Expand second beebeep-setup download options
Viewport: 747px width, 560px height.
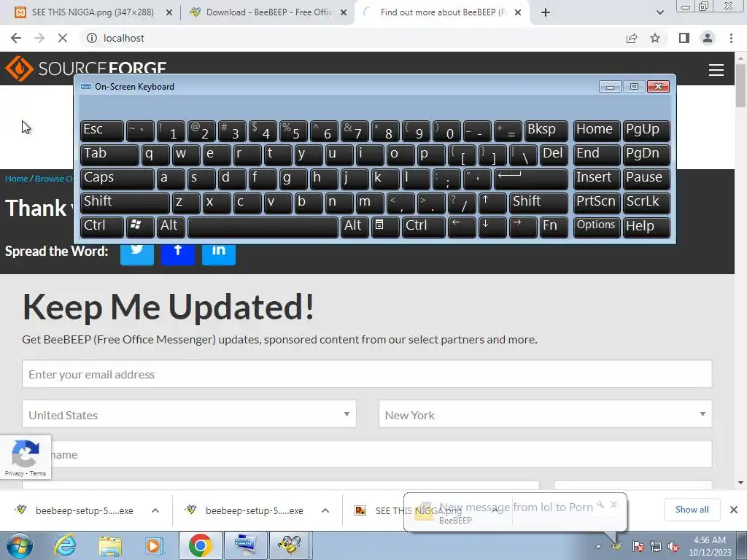point(325,510)
